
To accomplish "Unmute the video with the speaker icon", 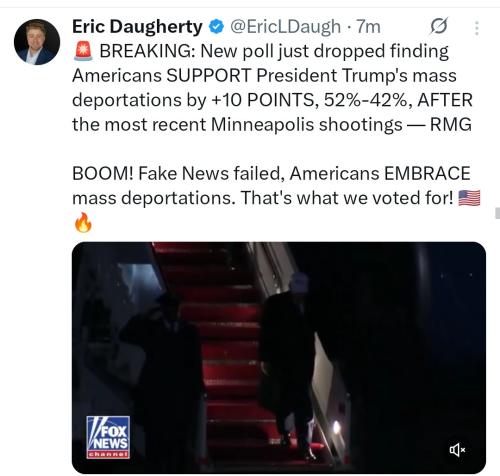I will (457, 450).
